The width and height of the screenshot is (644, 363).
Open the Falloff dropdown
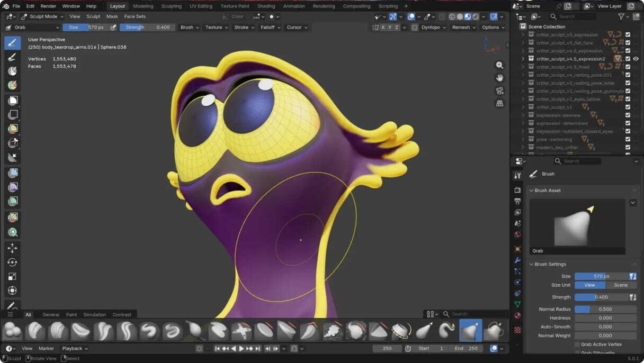(269, 27)
